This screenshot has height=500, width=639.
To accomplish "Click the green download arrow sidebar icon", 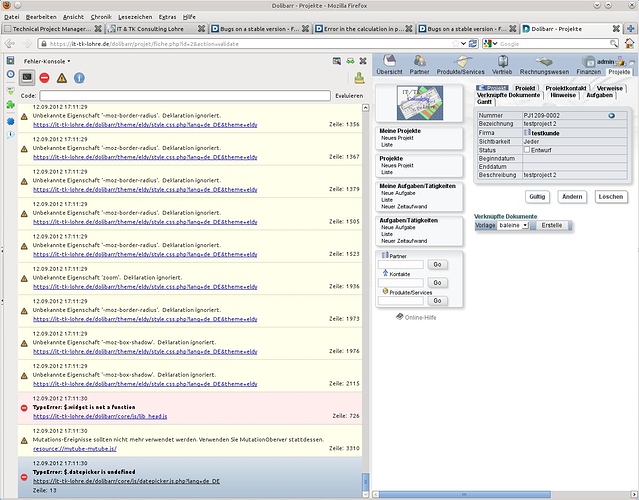I will [10, 90].
